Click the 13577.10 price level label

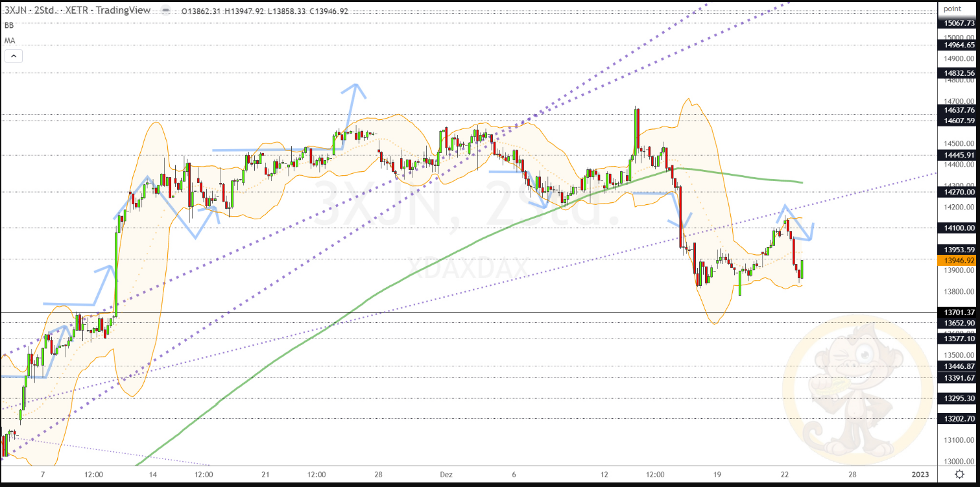tap(959, 339)
